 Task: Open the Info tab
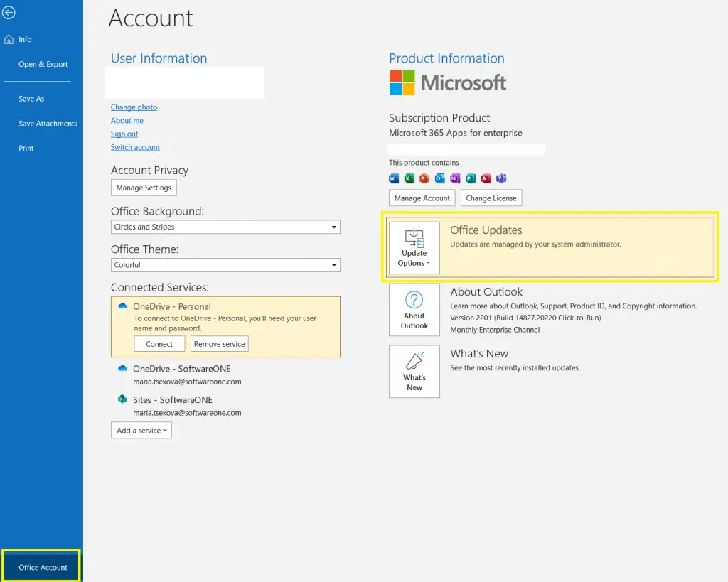coord(25,40)
